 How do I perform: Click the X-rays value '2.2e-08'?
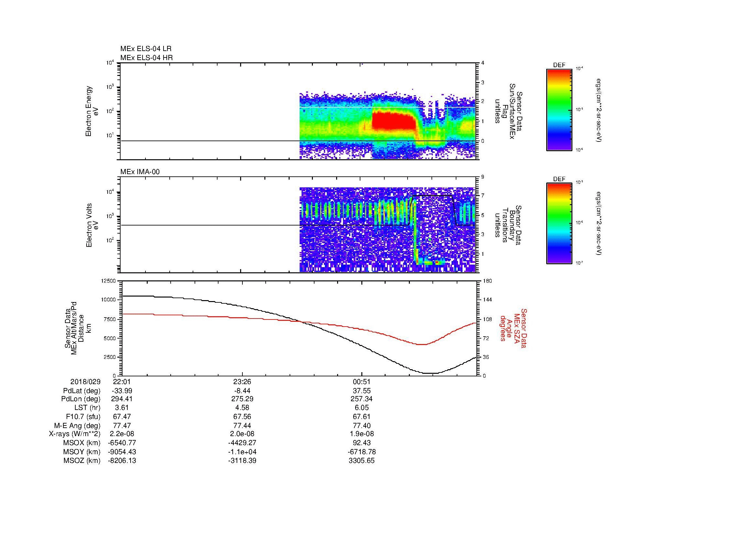122,434
